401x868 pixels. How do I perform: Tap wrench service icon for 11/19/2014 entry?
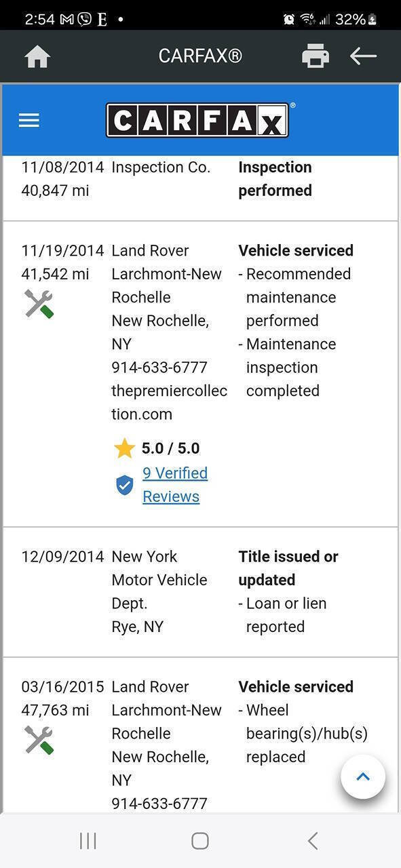[39, 304]
